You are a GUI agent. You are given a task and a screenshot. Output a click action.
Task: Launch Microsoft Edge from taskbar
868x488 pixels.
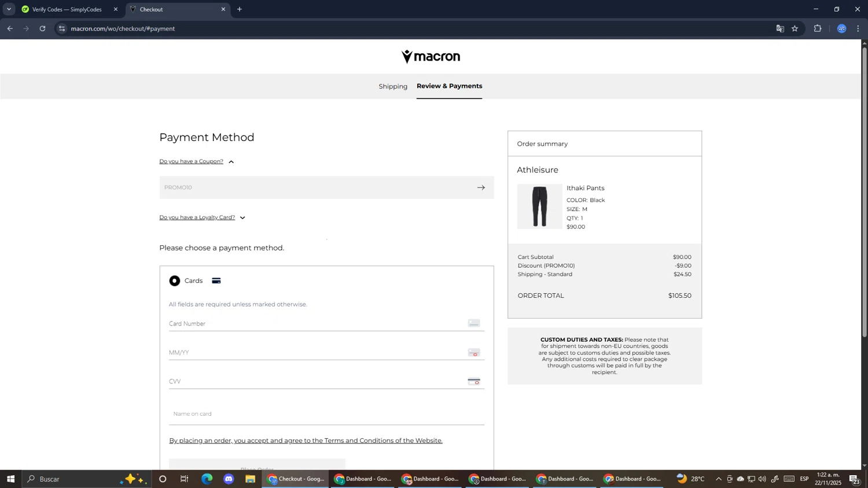pos(207,479)
